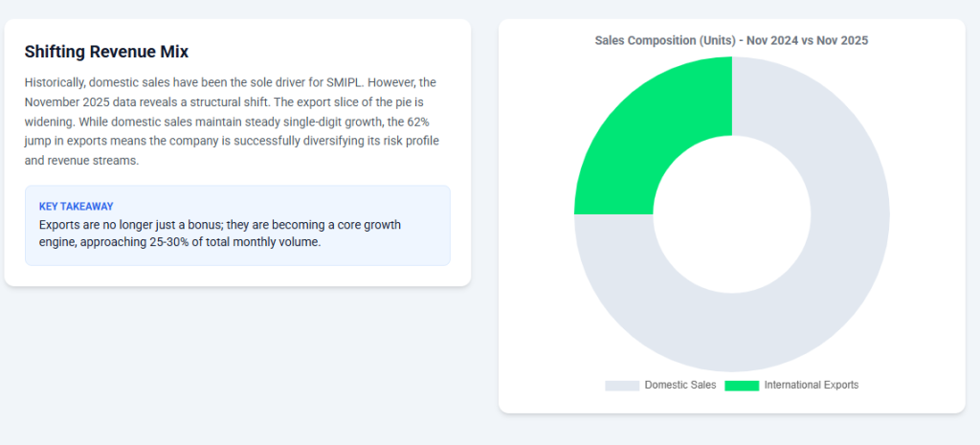This screenshot has height=445, width=980.
Task: Toggle International Exports series via legend label
Action: click(x=811, y=385)
